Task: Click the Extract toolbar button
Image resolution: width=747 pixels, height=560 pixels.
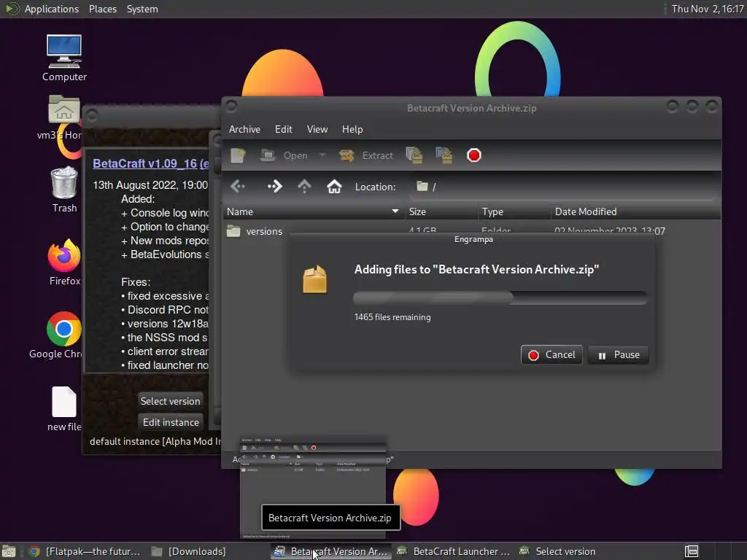Action: point(366,155)
